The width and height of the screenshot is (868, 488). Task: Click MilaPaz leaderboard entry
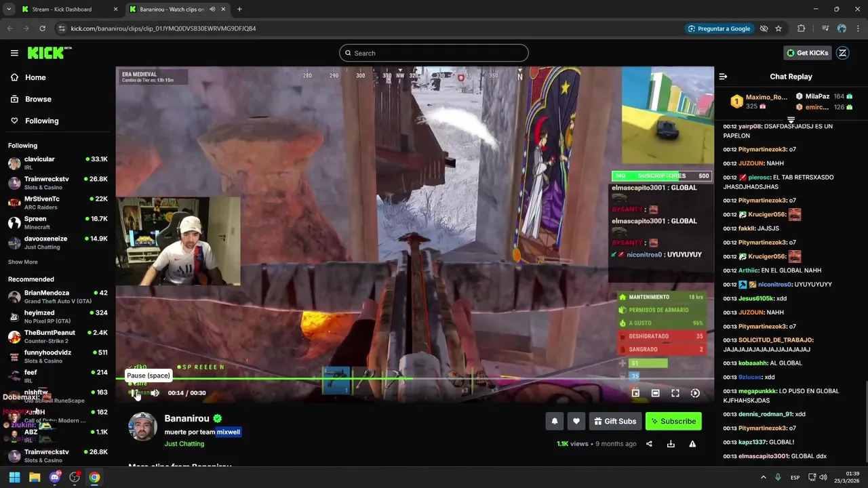[824, 96]
